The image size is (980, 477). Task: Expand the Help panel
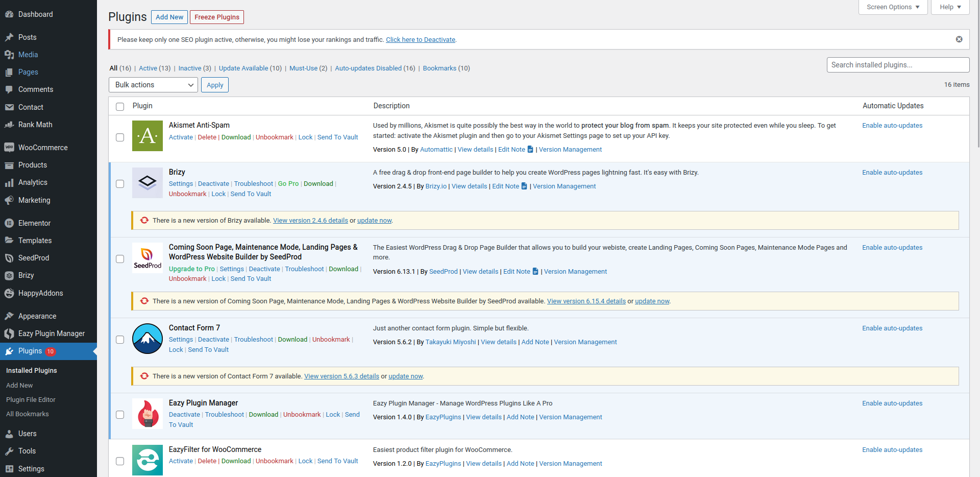pos(949,7)
